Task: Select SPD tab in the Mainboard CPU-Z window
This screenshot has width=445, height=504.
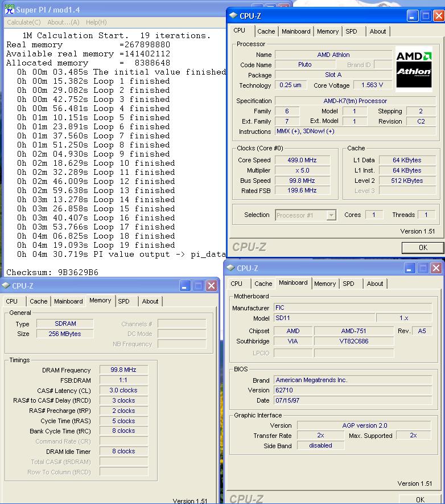Action: (348, 284)
